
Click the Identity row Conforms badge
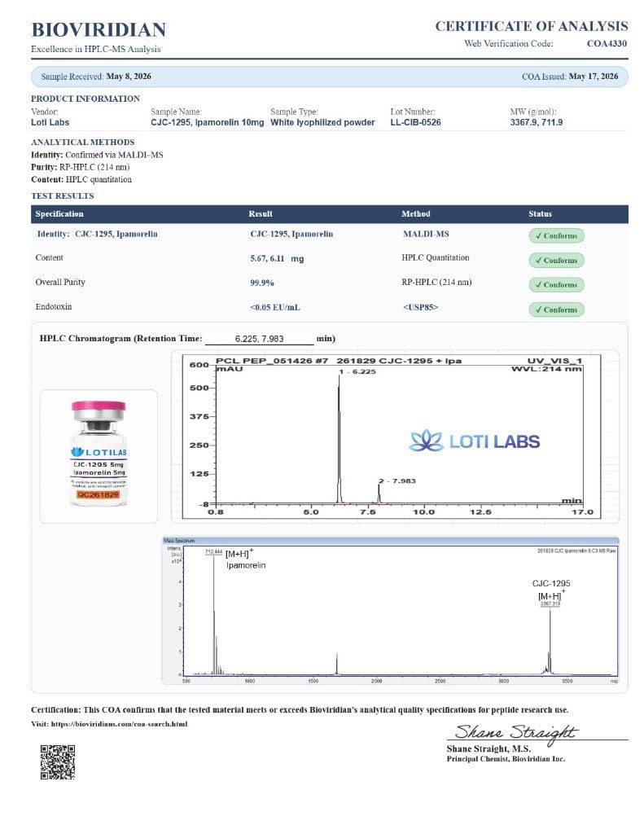click(556, 235)
